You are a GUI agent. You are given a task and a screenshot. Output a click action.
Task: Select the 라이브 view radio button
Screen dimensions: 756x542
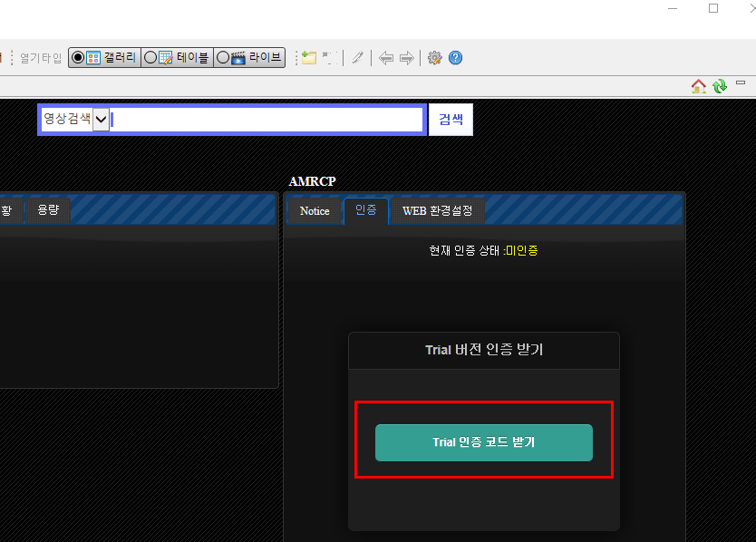click(223, 58)
